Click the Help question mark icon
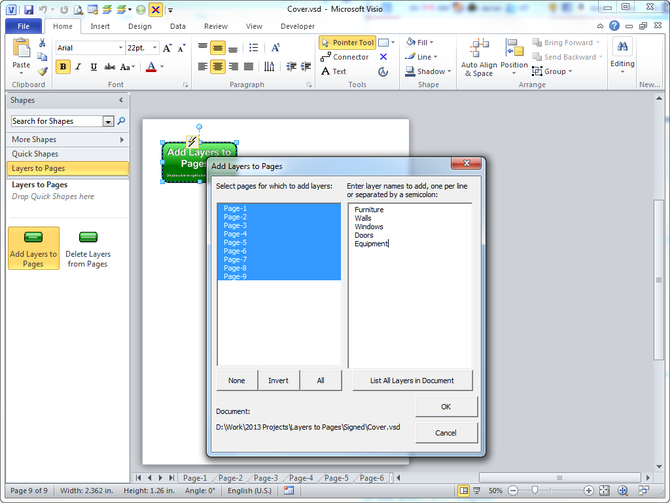The width and height of the screenshot is (670, 503). tap(614, 26)
